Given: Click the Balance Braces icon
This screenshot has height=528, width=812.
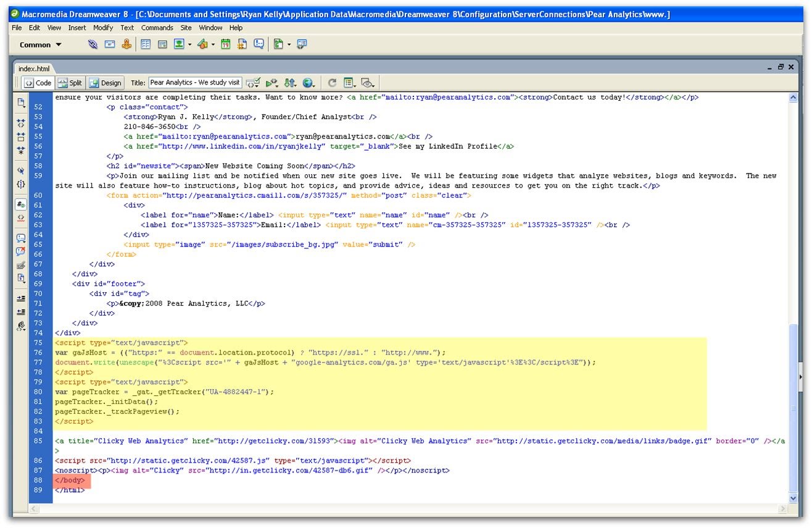Looking at the screenshot, I should click(x=21, y=184).
